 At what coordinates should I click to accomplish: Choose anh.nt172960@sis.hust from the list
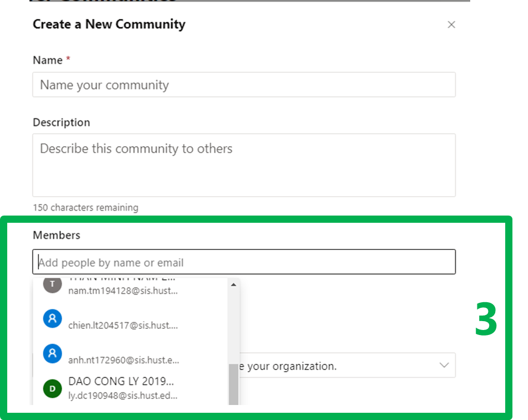point(123,360)
